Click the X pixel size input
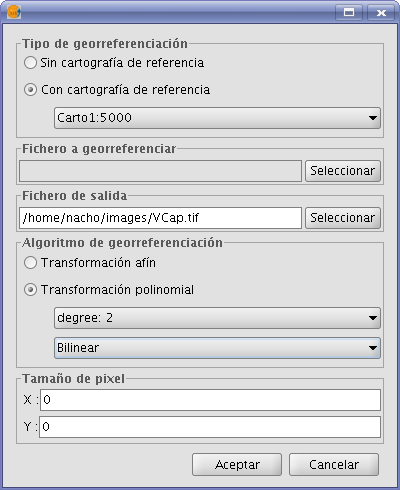The image size is (400, 490). coord(210,400)
